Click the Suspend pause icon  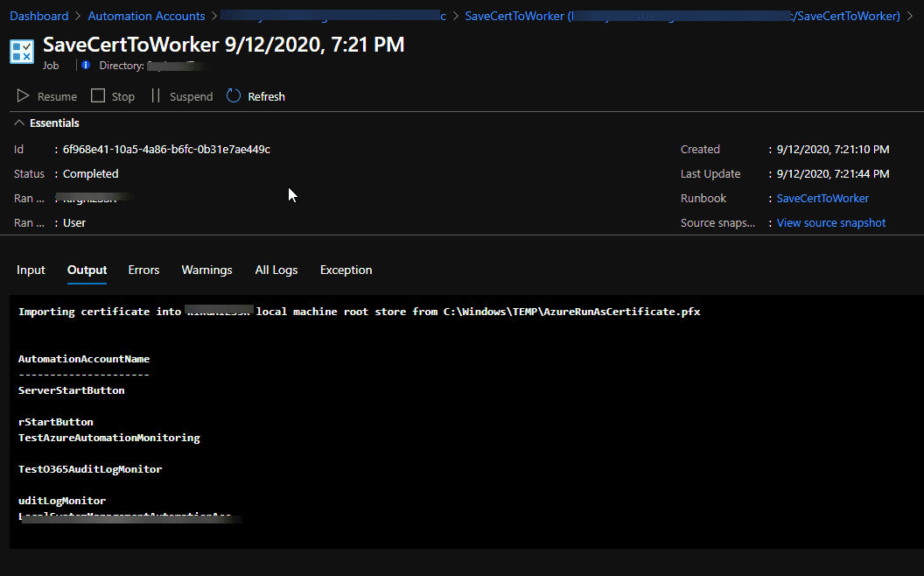point(156,95)
